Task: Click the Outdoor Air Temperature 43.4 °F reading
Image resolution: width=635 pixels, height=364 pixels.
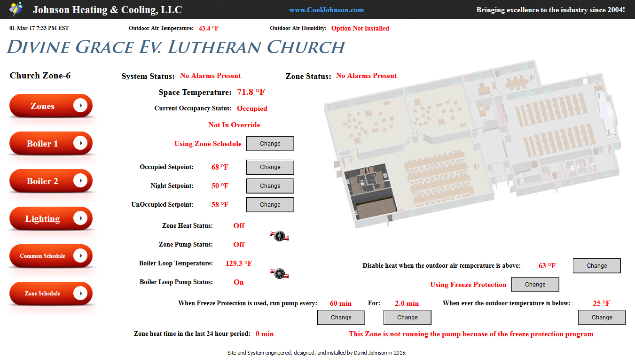Action: pos(209,28)
